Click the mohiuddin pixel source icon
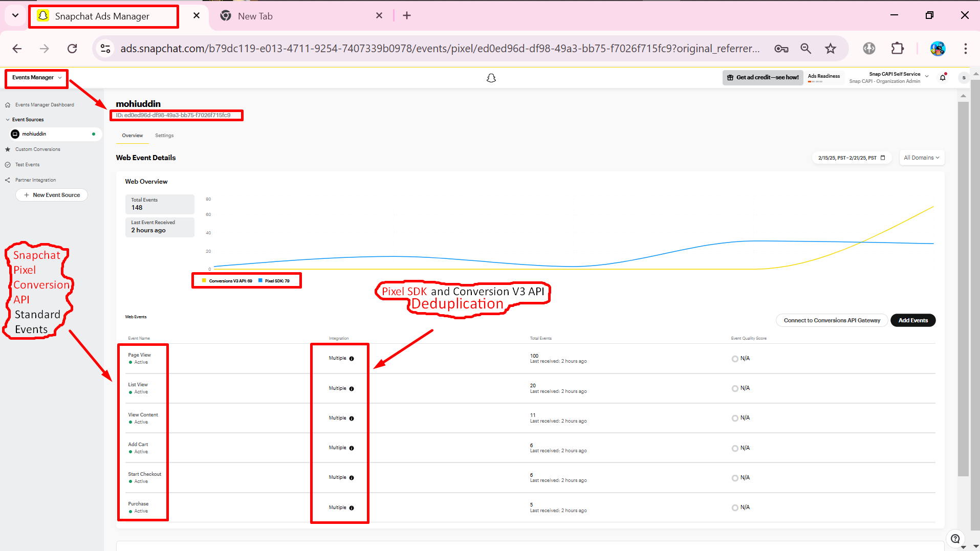980x551 pixels. [x=15, y=134]
